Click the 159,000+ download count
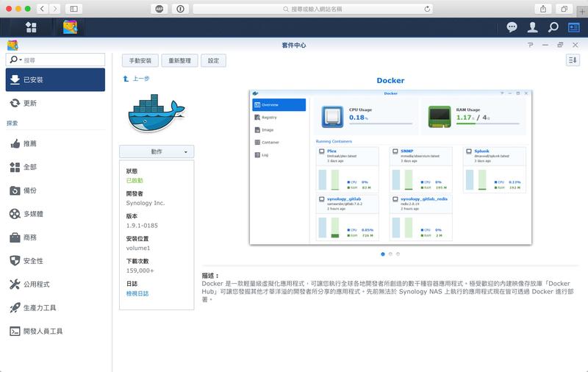 tap(140, 271)
